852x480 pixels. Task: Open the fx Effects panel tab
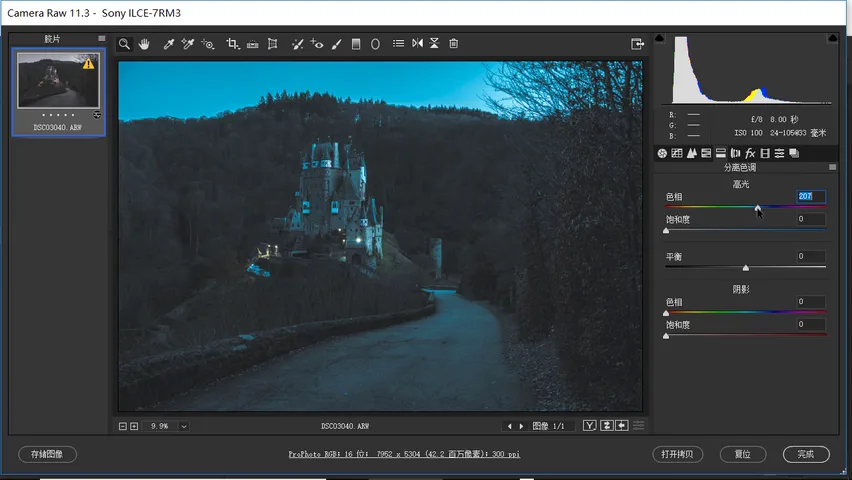tap(750, 153)
